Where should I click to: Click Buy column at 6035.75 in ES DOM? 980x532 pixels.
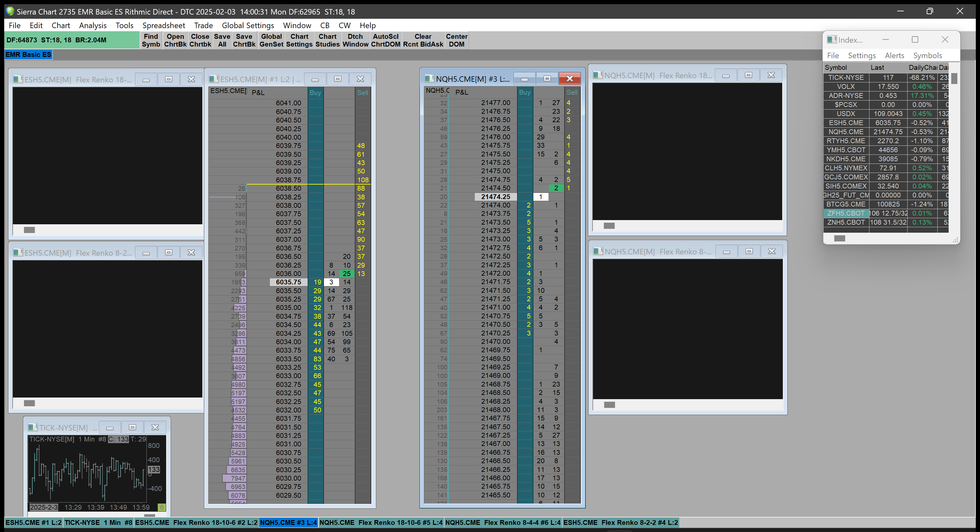click(315, 282)
